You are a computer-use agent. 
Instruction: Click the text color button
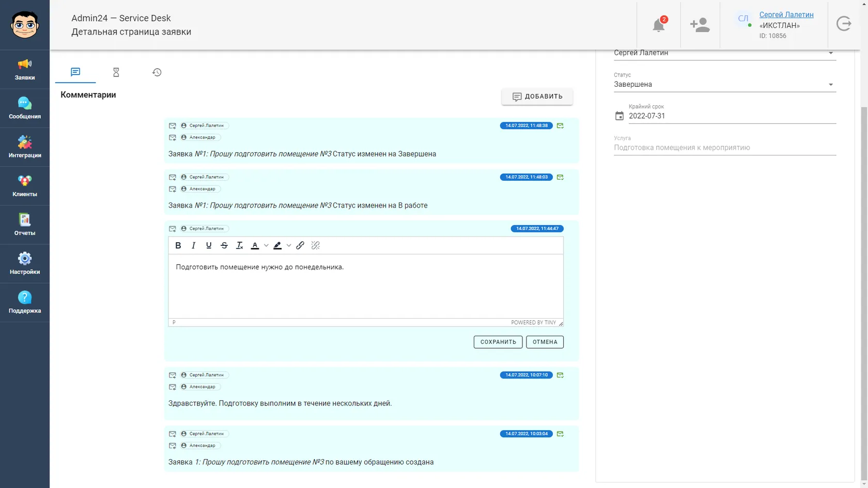pos(255,245)
